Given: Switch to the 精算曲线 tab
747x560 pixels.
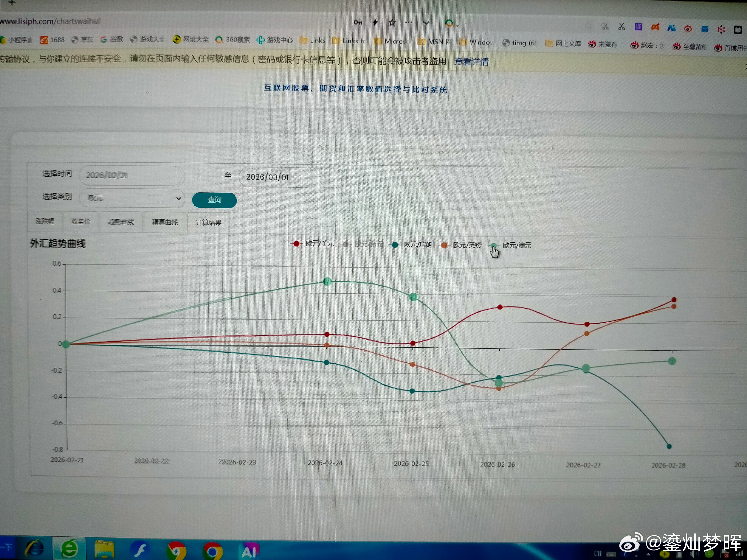Looking at the screenshot, I should click(x=165, y=222).
